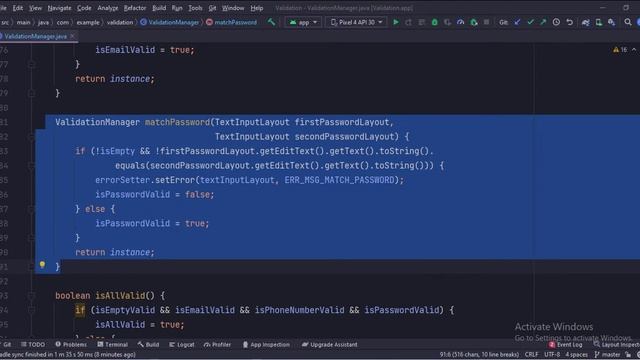Image resolution: width=640 pixels, height=360 pixels.
Task: Open the Logcat tool window
Action: 182,344
